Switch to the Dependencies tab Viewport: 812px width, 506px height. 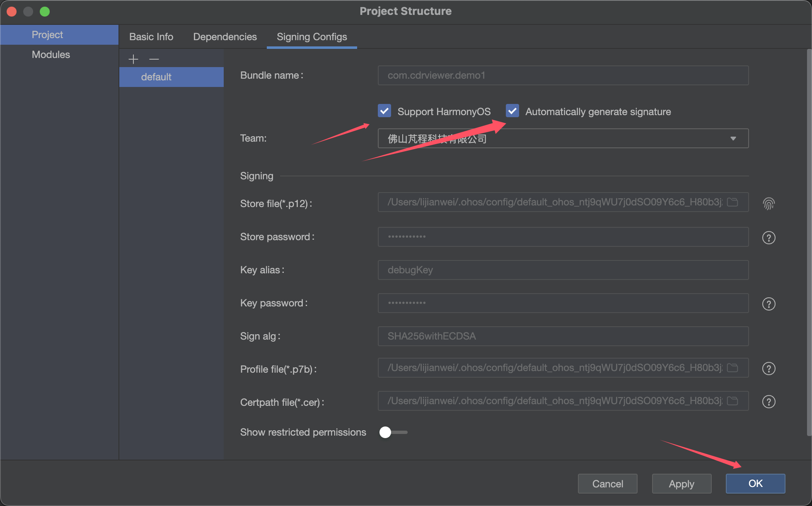(225, 37)
